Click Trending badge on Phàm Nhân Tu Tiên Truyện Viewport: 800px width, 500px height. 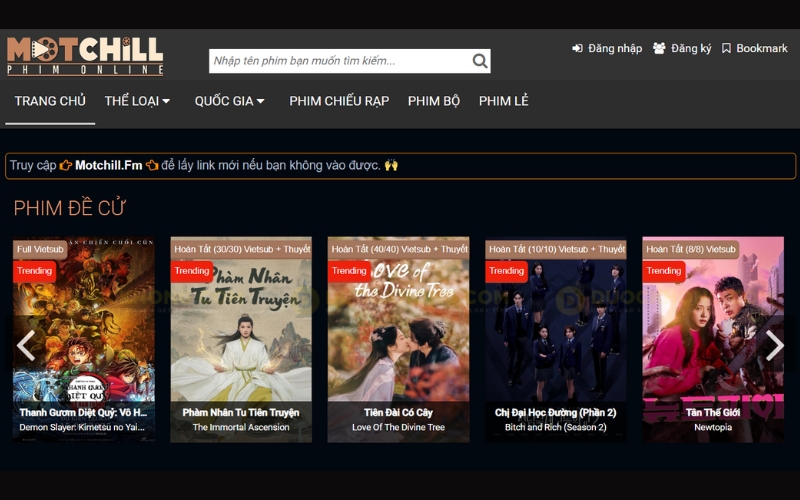192,271
